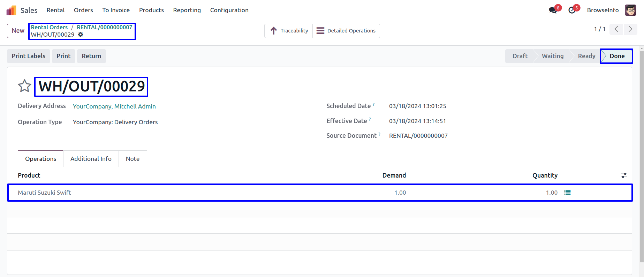Open Detailed Operations
Image resolution: width=644 pixels, height=277 pixels.
[346, 31]
